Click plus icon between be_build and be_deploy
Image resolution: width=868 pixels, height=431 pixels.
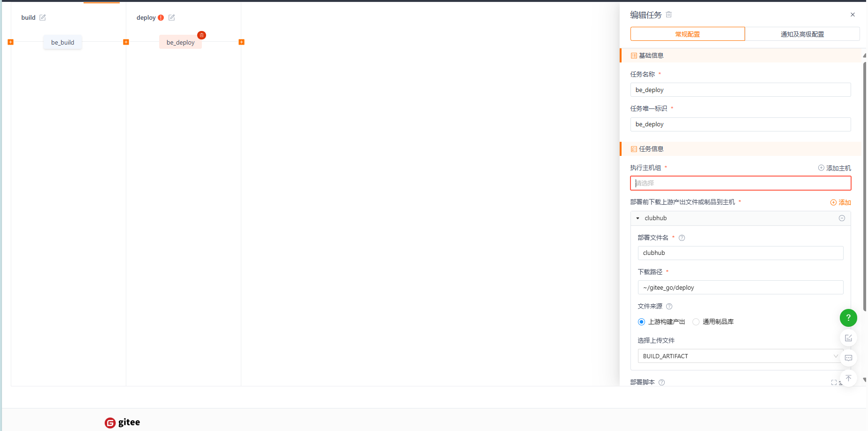[x=126, y=42]
